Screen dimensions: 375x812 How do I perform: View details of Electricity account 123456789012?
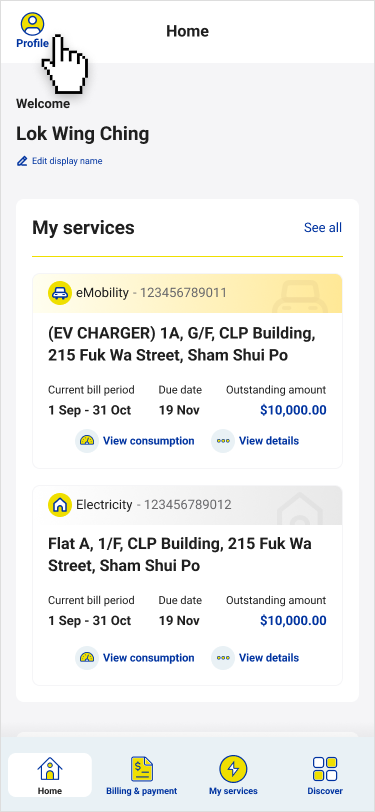[269, 658]
